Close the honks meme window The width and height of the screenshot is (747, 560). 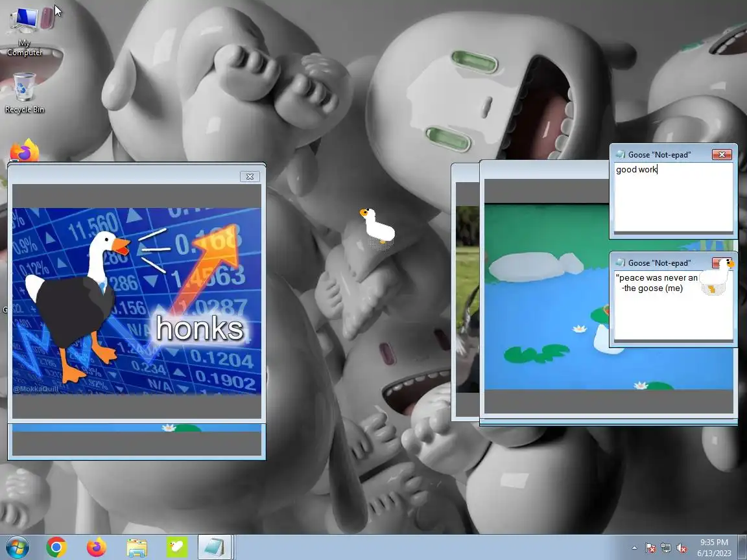coord(250,177)
